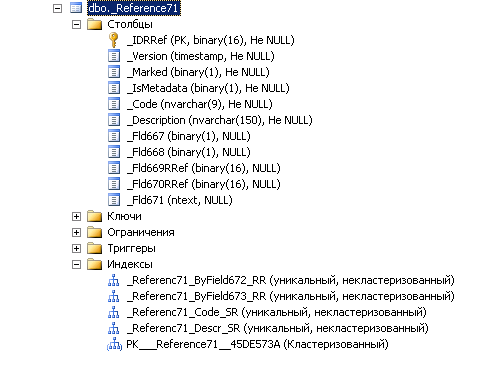Select the Ограничения folder label

[x=141, y=232]
